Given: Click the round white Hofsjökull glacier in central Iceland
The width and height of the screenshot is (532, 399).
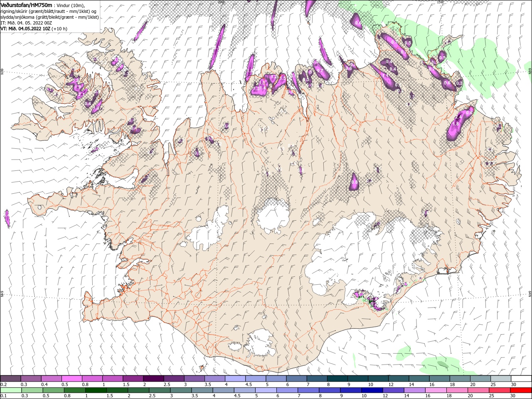Looking at the screenshot, I should [273, 215].
